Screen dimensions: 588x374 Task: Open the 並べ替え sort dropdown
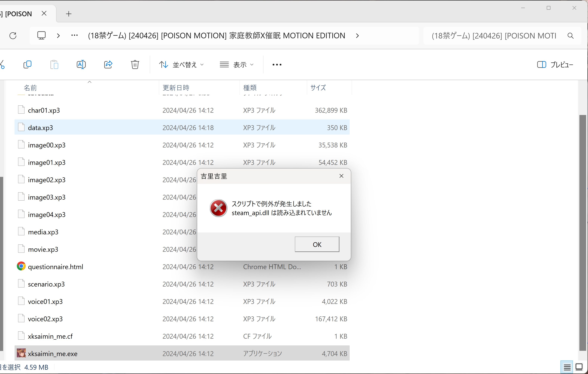pyautogui.click(x=181, y=65)
